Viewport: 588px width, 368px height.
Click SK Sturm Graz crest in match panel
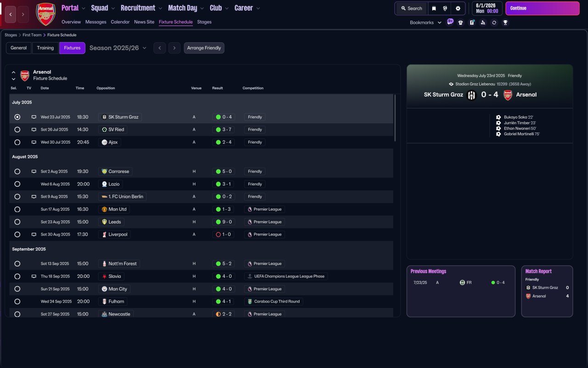coord(472,95)
